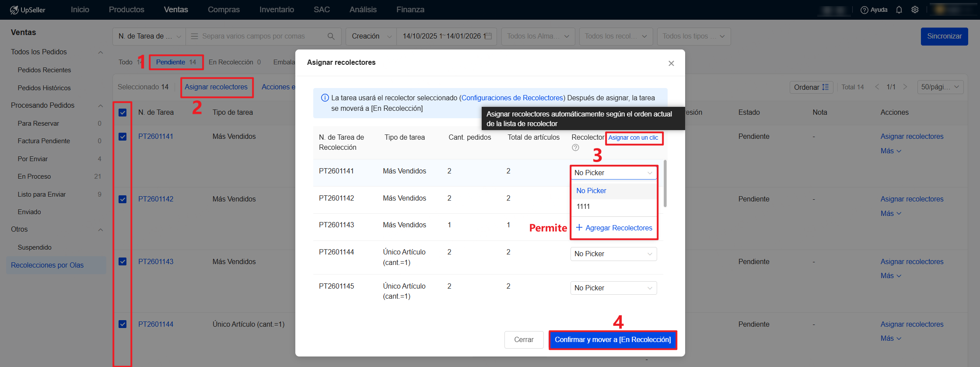Screen dimensions: 980x367
Task: Open the SAC menu
Action: click(x=322, y=10)
